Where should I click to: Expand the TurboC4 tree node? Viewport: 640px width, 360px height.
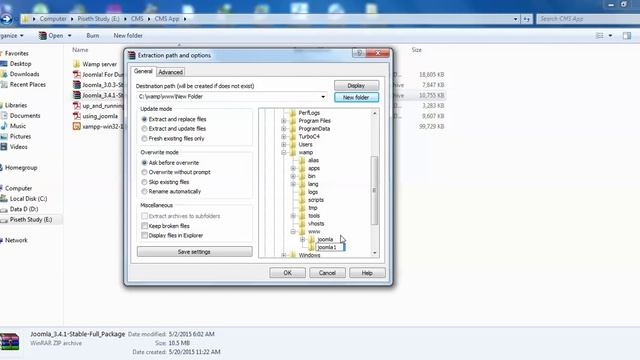tap(284, 137)
